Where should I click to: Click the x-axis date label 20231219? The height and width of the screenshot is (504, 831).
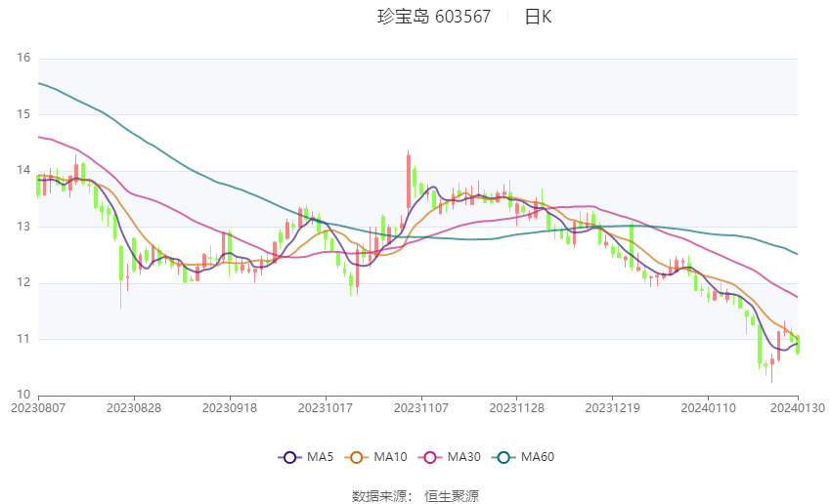coord(613,408)
